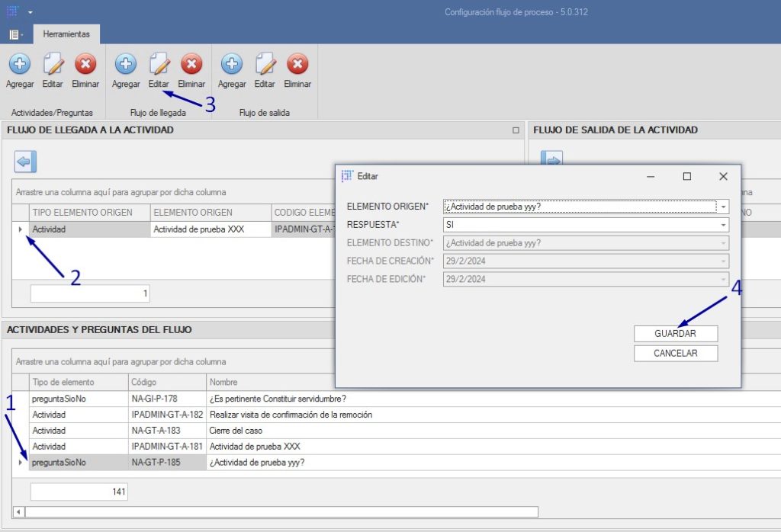
Task: Open the ELEMENTO ORIGEN dropdown
Action: 722,207
